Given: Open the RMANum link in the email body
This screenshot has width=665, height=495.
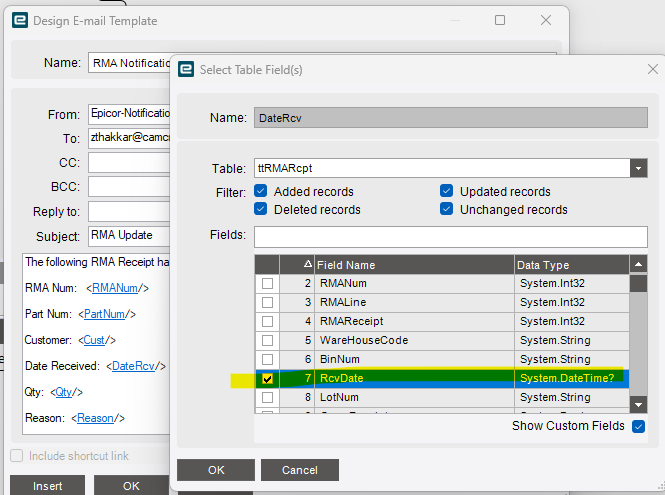Looking at the screenshot, I should coord(115,288).
